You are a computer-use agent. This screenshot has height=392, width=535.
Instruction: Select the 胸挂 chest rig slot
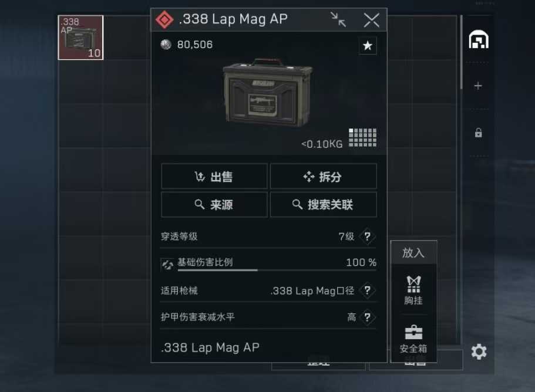[x=413, y=290]
